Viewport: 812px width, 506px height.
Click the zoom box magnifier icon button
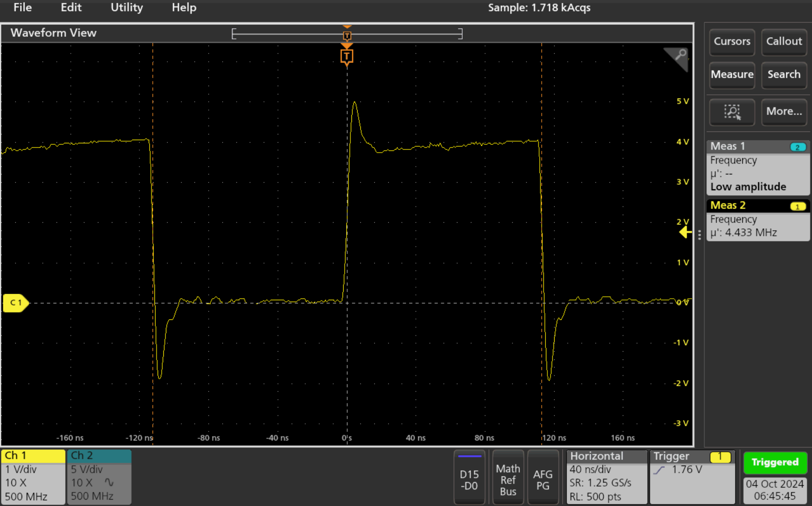pos(732,111)
